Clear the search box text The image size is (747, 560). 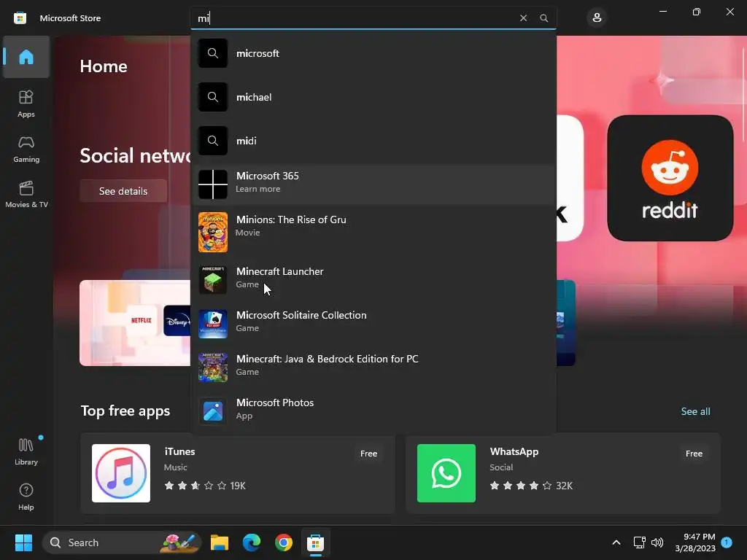(523, 18)
